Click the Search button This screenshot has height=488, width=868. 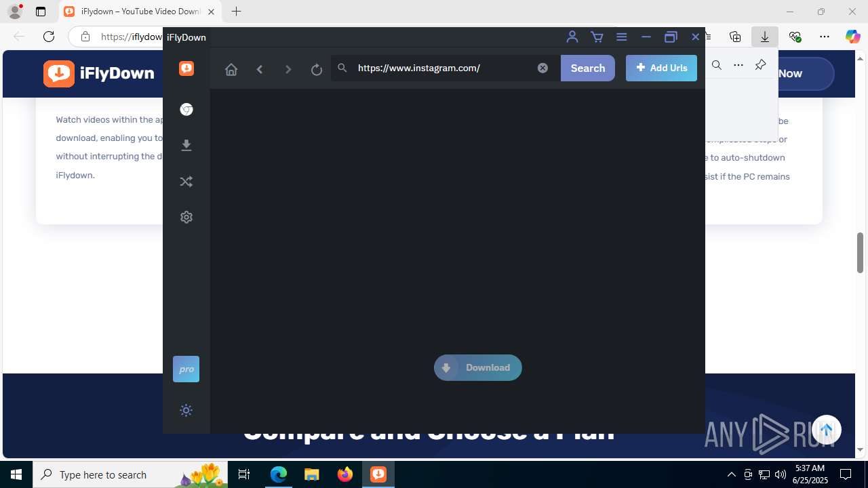coord(588,68)
